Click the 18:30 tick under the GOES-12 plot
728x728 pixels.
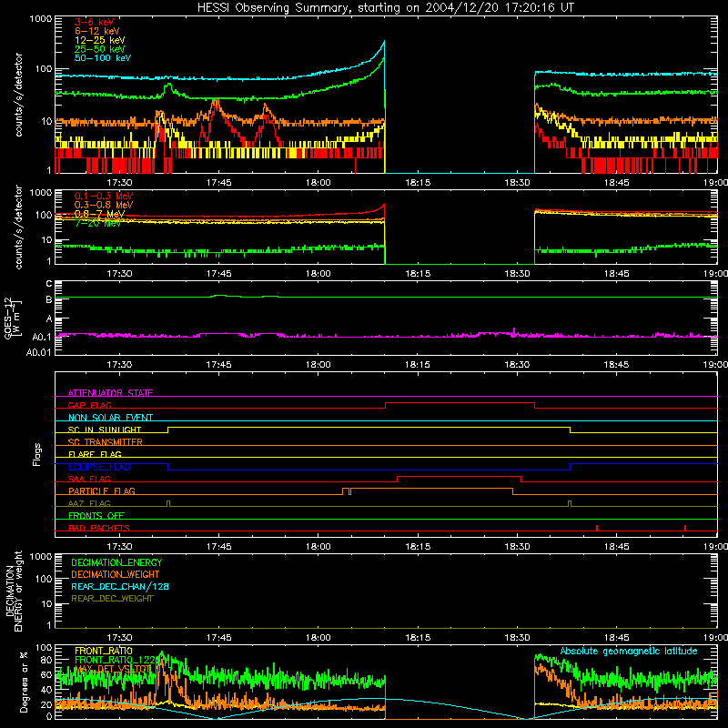pyautogui.click(x=517, y=365)
